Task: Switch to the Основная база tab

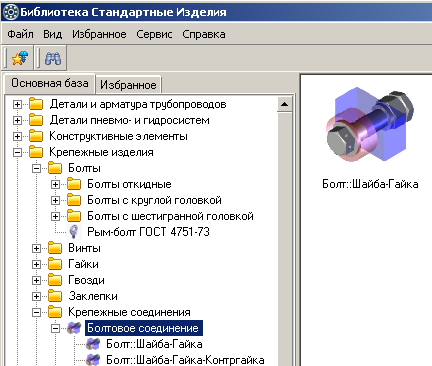Action: point(50,83)
